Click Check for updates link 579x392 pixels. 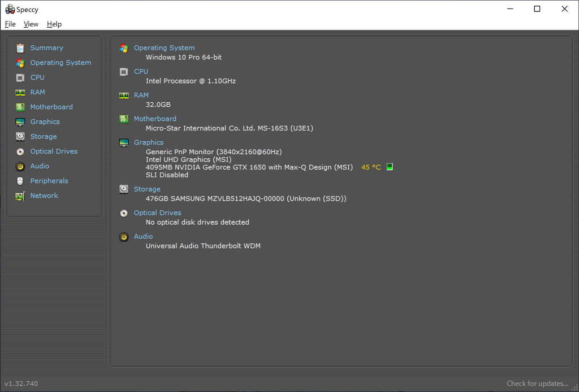(537, 384)
